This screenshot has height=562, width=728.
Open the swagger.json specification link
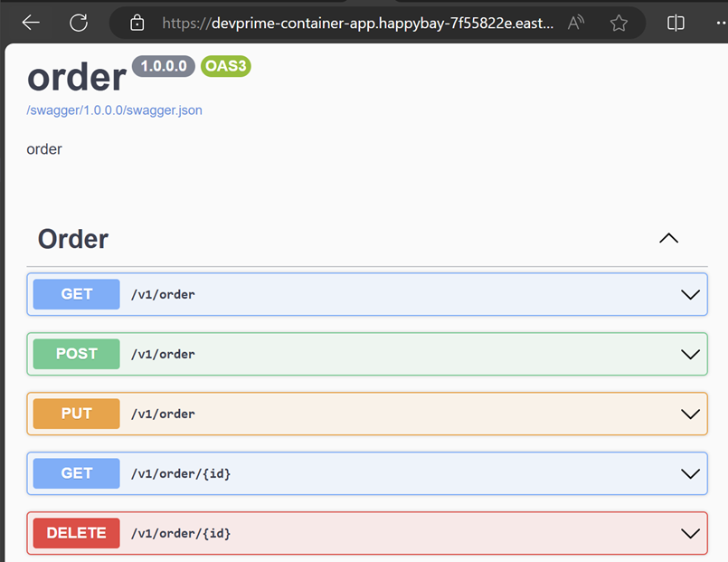[x=112, y=110]
